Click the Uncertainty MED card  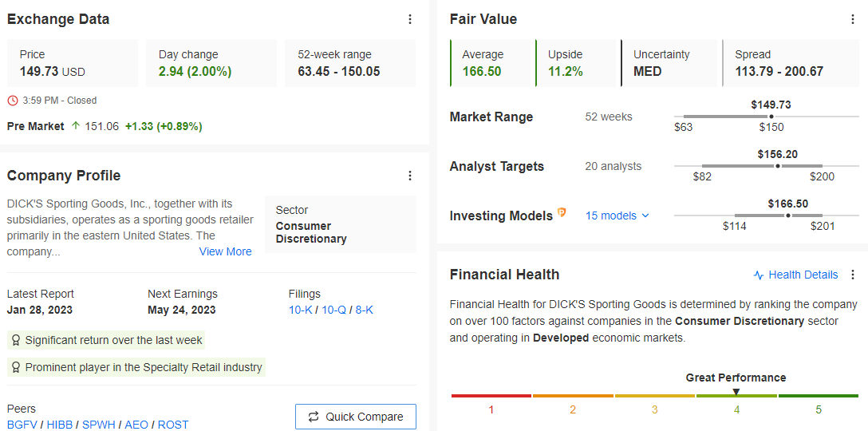click(669, 63)
